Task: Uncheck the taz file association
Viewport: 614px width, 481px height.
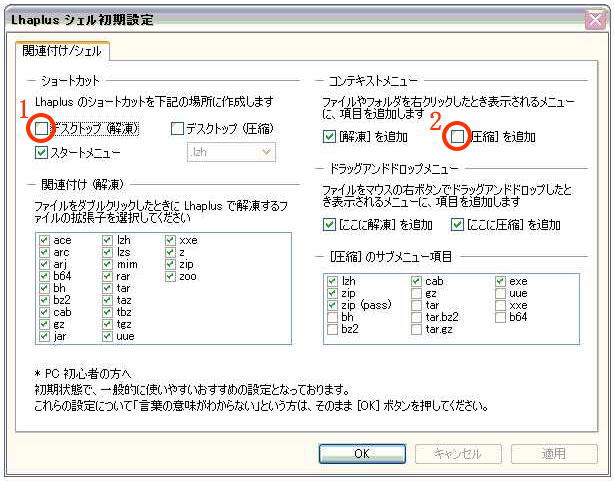Action: point(107,300)
